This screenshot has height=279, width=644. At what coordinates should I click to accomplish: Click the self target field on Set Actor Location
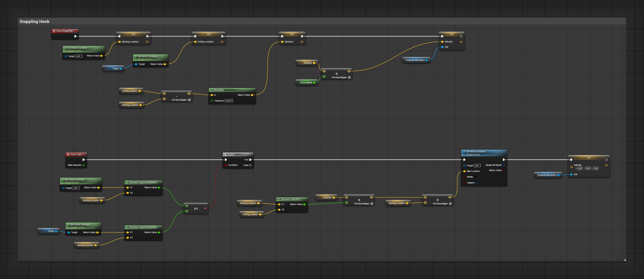coord(477,166)
